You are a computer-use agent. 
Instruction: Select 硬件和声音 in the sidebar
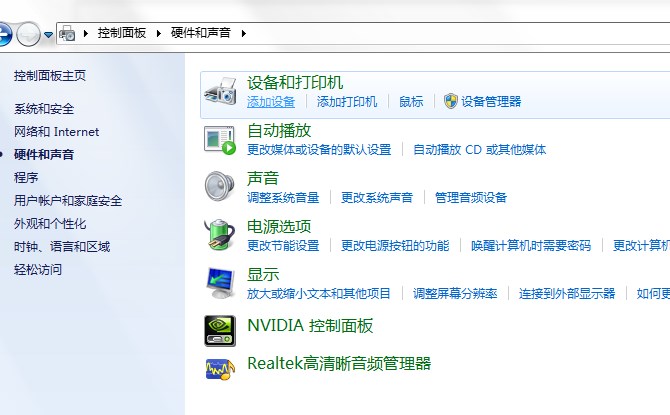coord(44,155)
